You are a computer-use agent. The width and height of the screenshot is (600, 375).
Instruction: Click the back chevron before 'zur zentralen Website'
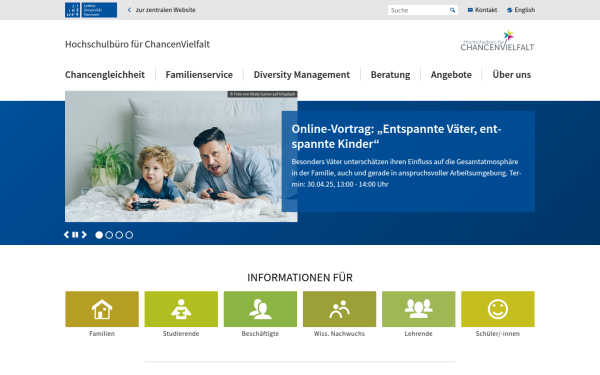pos(129,10)
